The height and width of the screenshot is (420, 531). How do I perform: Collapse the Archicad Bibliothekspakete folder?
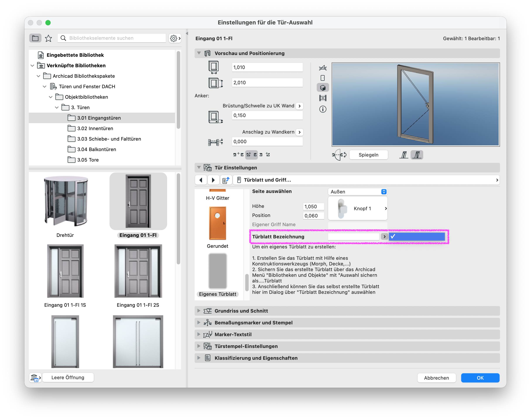38,76
